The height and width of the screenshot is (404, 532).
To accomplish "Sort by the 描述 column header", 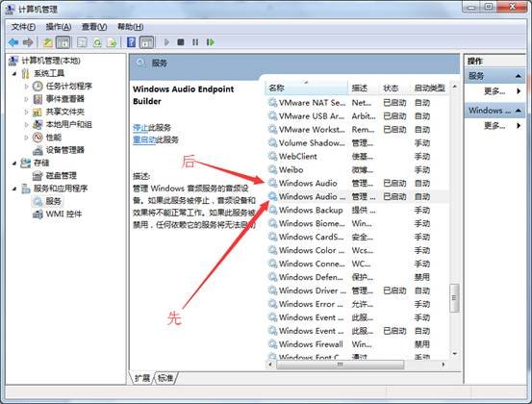I will 364,88.
